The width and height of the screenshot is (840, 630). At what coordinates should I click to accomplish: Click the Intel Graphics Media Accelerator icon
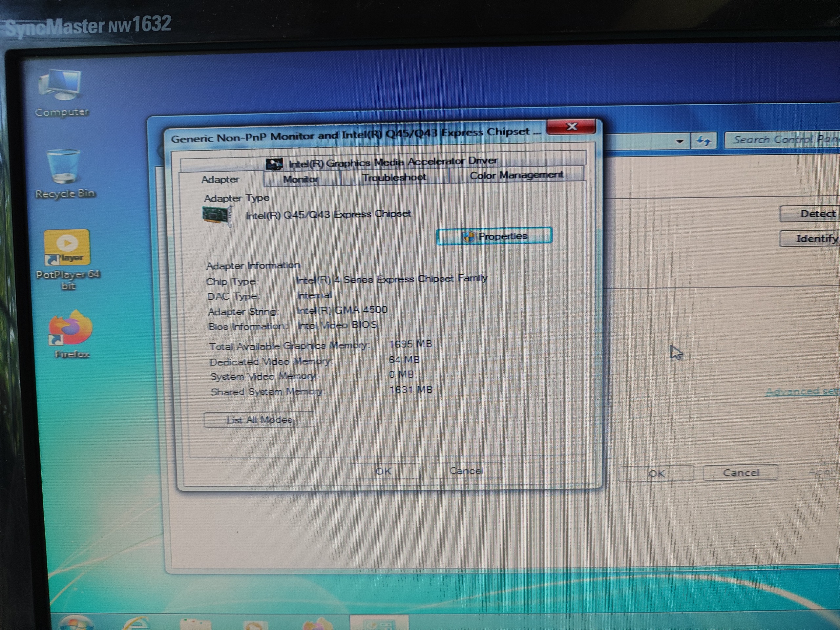(x=274, y=164)
